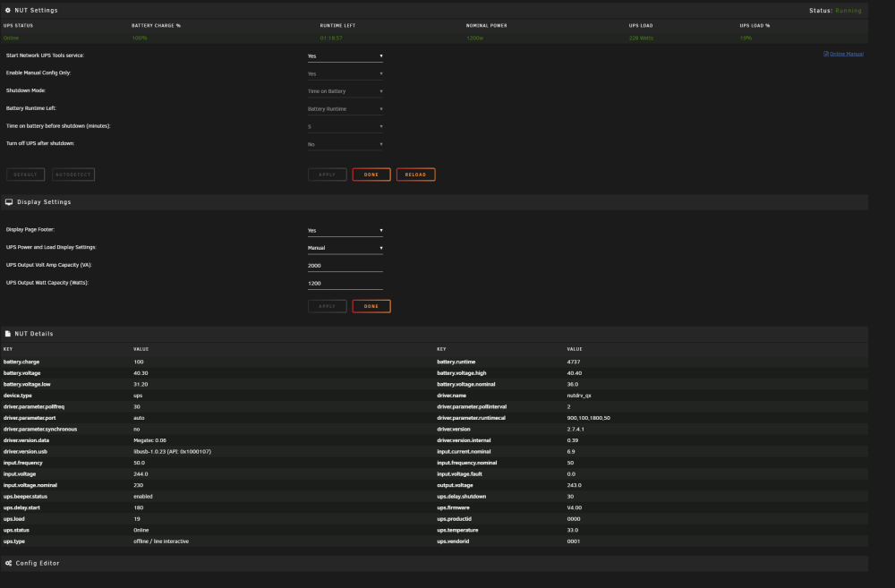Open the Turn off UPS after shutdown dropdown

pos(345,144)
